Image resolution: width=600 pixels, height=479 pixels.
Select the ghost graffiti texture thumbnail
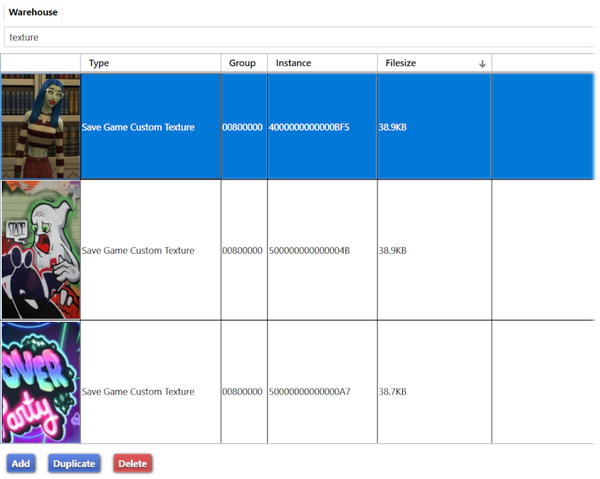coord(41,250)
